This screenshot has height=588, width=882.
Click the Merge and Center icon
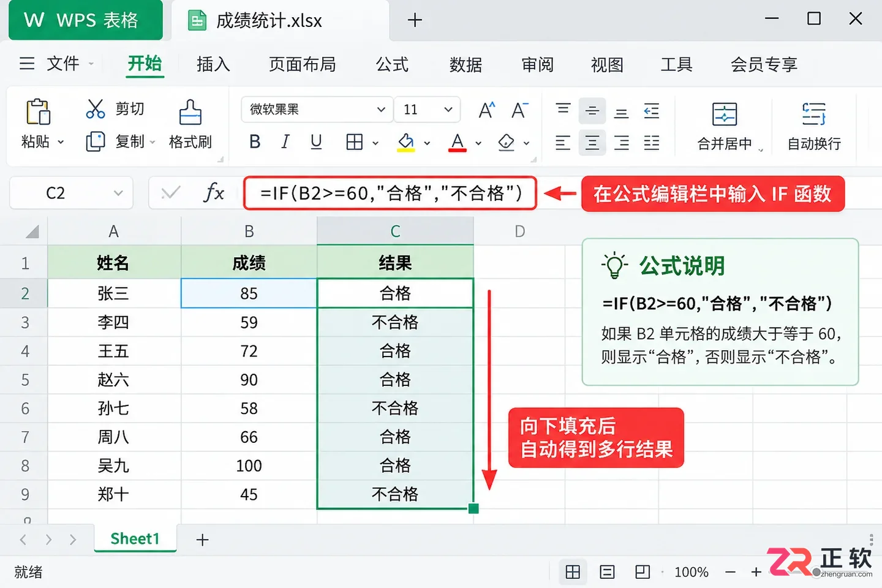click(x=725, y=114)
